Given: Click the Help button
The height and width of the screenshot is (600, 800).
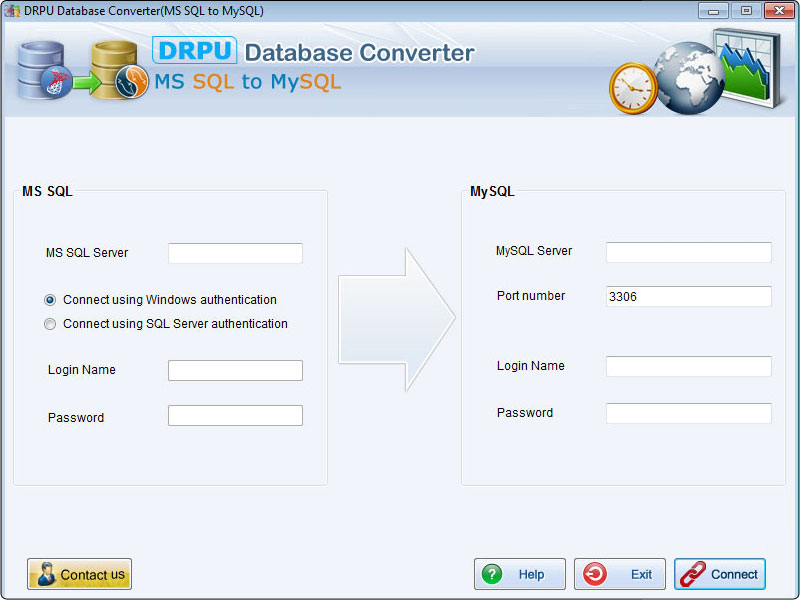Looking at the screenshot, I should (520, 574).
